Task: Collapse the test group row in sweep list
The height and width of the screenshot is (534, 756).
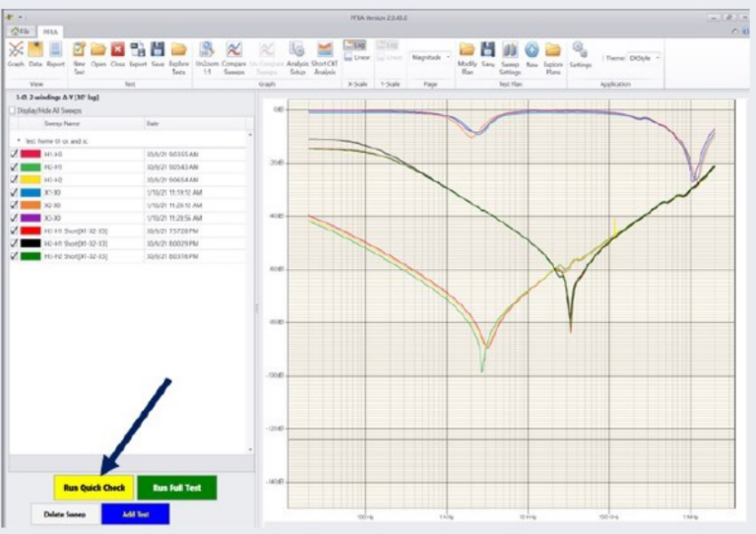Action: point(18,141)
